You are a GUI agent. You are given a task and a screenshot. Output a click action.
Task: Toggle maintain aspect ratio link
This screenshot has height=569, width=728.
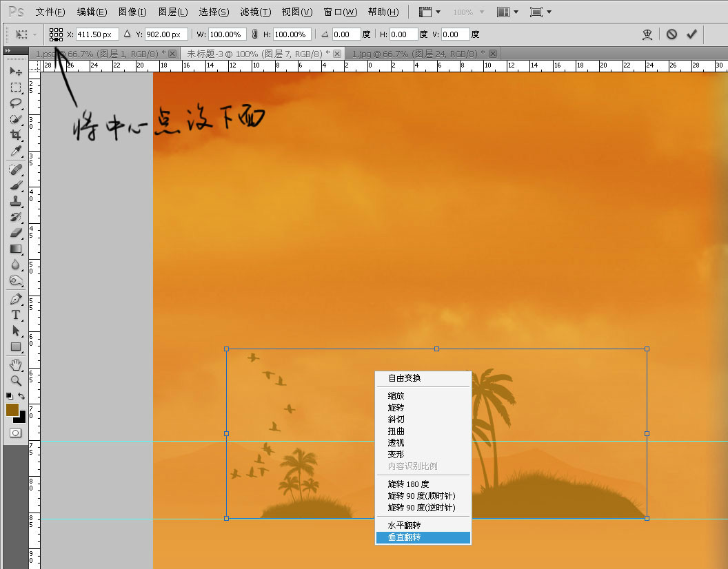[x=254, y=34]
